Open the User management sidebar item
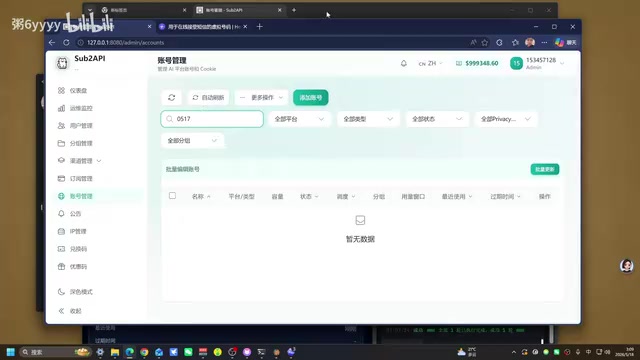Viewport: 640px width, 360px height. [x=76, y=126]
